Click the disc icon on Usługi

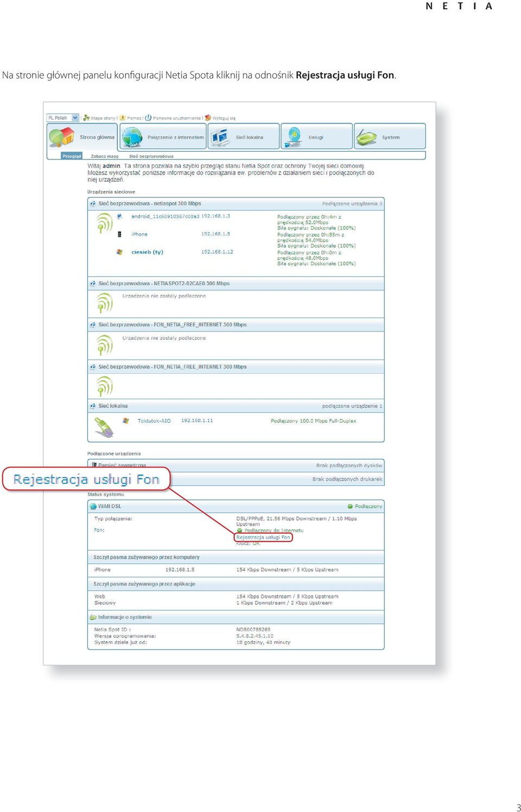pos(294,137)
